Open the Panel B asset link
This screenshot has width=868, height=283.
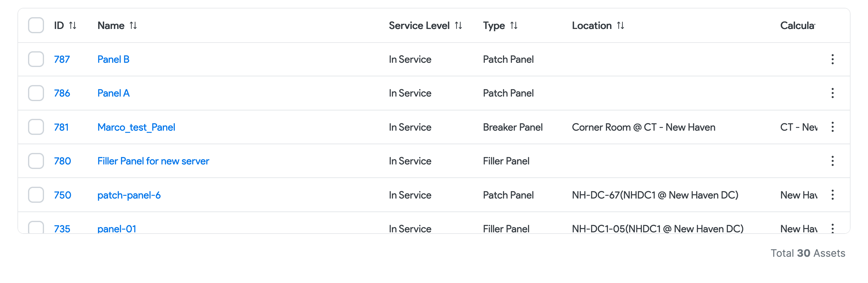[113, 59]
